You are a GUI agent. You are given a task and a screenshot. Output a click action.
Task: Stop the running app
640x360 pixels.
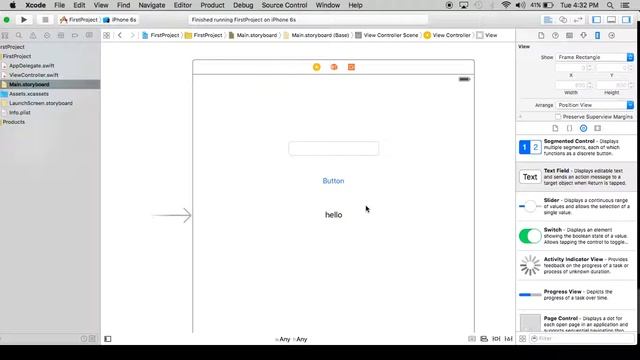(x=45, y=20)
